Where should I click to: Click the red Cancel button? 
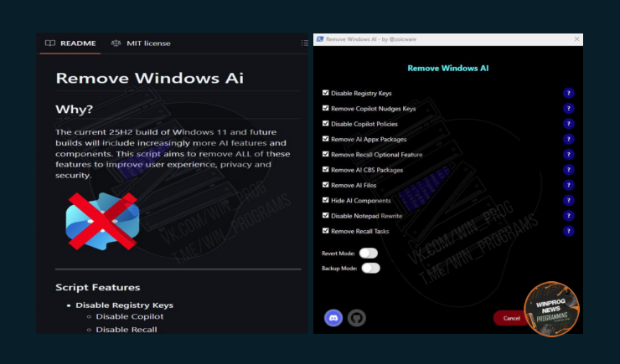point(510,318)
